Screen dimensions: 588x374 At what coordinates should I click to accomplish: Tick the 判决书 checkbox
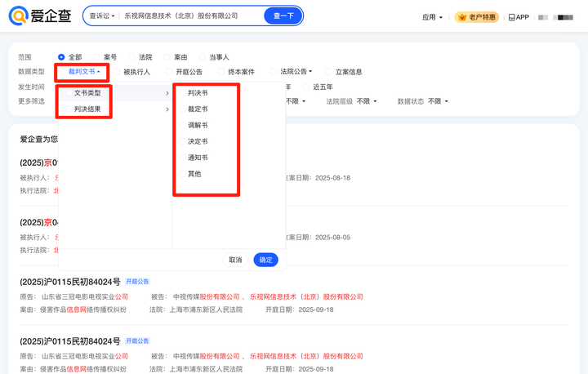(x=183, y=93)
